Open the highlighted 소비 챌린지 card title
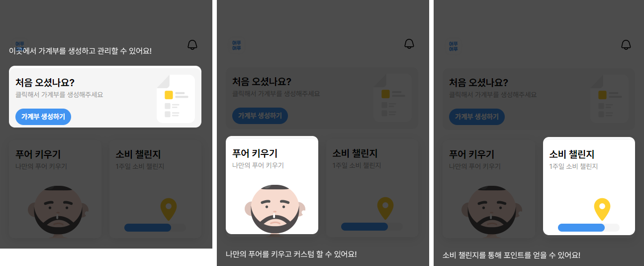 (x=572, y=154)
